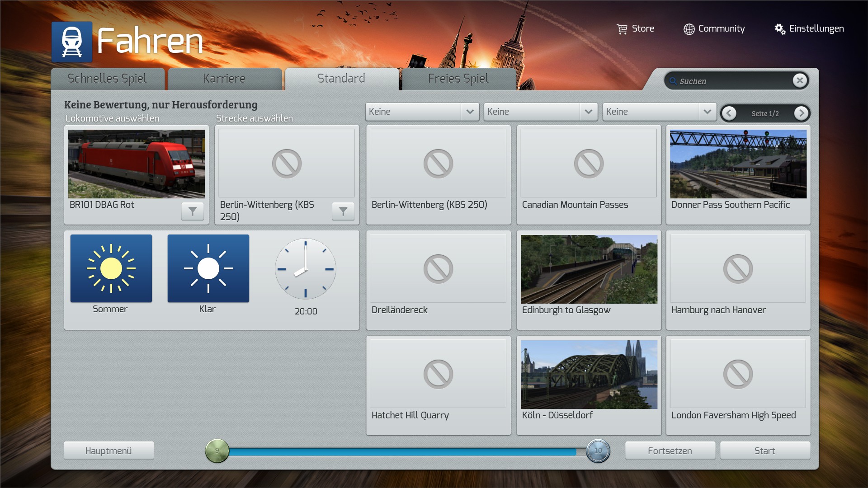Go to previous page arrow
This screenshot has width=868, height=488.
tap(729, 113)
